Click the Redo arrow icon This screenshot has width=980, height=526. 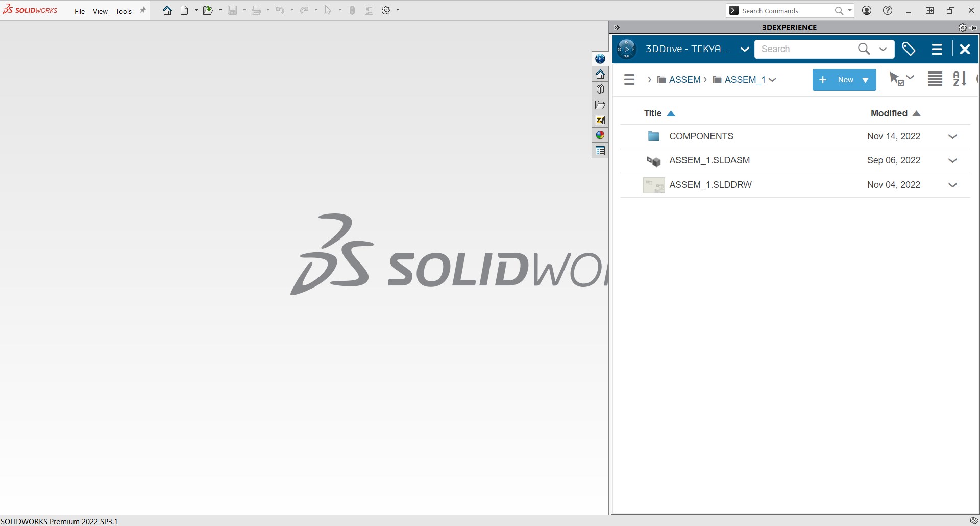(x=304, y=10)
